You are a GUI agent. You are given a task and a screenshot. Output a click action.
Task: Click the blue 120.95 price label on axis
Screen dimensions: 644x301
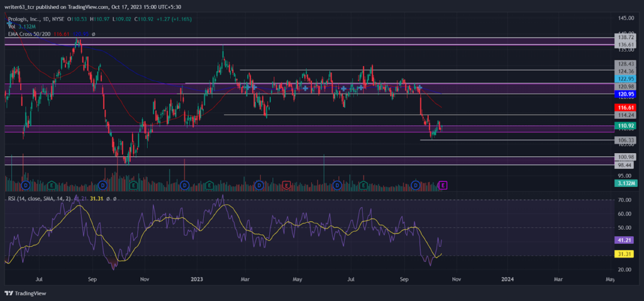(x=625, y=94)
